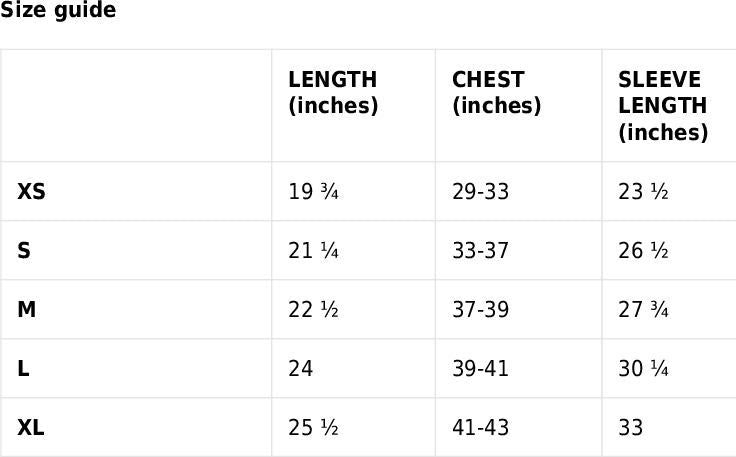Click the CHEST (inches) column header
This screenshot has width=736, height=457.
(496, 92)
